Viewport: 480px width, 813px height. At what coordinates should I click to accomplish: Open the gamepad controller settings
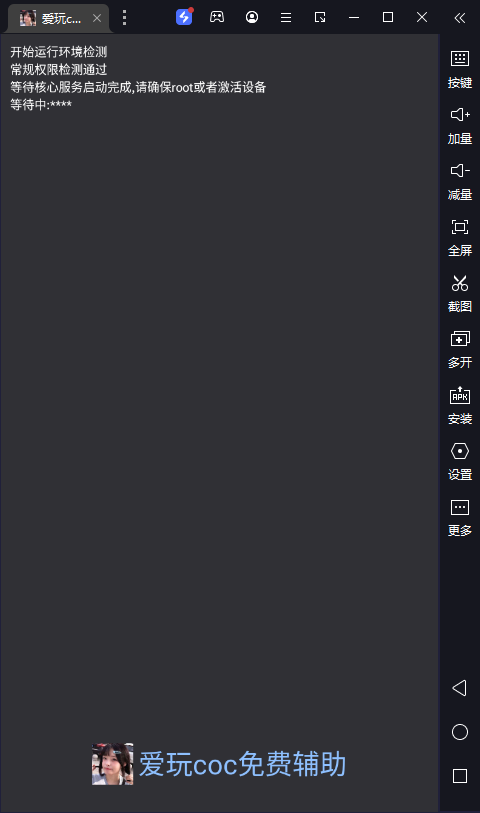(x=217, y=17)
